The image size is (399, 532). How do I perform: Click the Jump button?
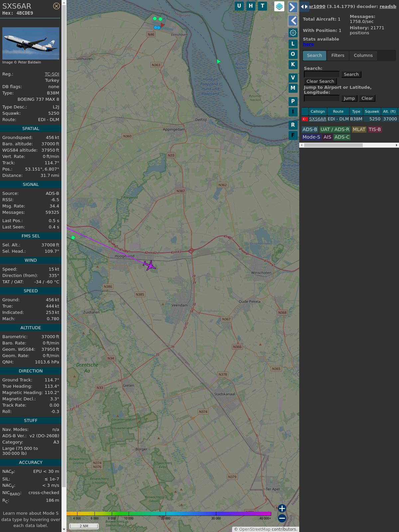[x=349, y=98]
